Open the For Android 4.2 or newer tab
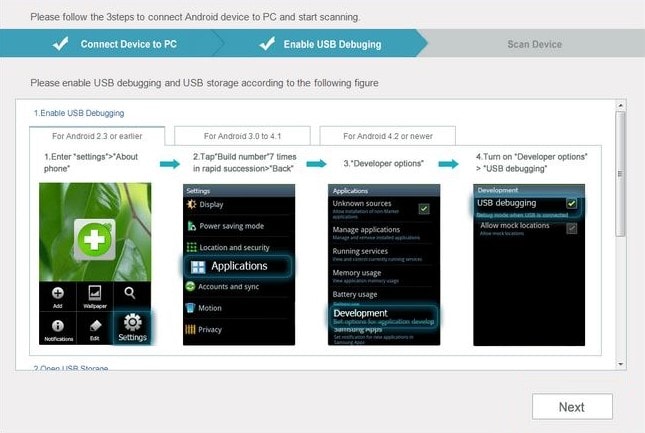645x433 pixels. [387, 136]
